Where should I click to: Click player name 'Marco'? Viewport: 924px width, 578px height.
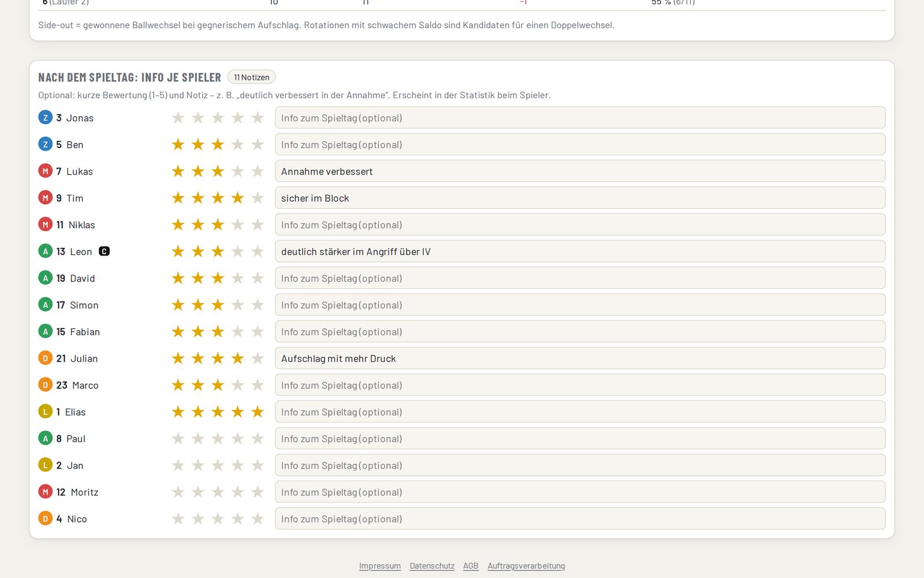85,385
